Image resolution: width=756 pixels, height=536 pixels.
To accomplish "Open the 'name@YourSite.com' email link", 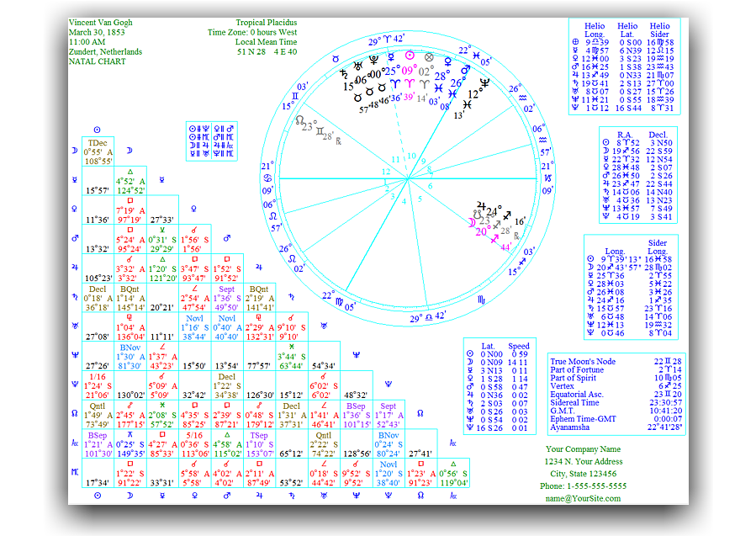I will [x=583, y=498].
